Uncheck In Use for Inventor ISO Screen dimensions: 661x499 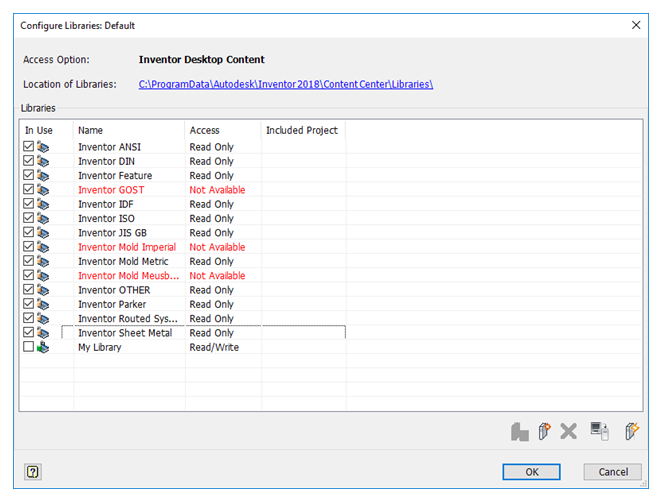(28, 218)
